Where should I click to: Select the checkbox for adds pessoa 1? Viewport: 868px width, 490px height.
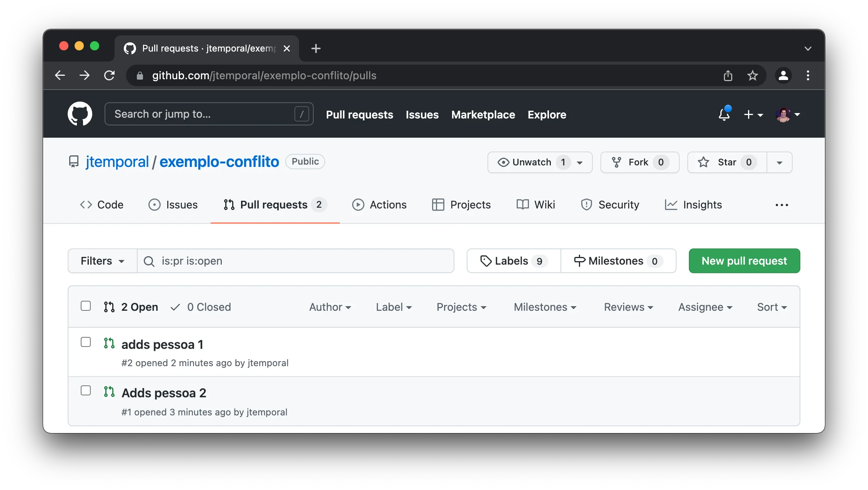point(86,342)
